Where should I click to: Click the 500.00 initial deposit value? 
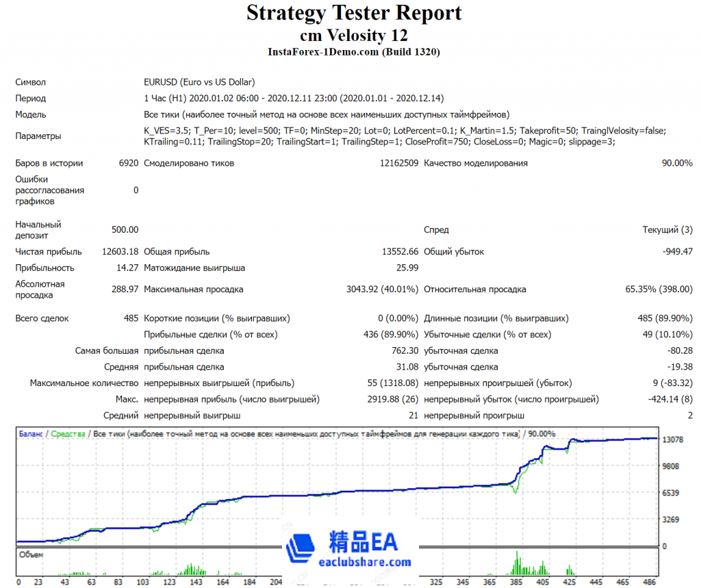[x=125, y=230]
